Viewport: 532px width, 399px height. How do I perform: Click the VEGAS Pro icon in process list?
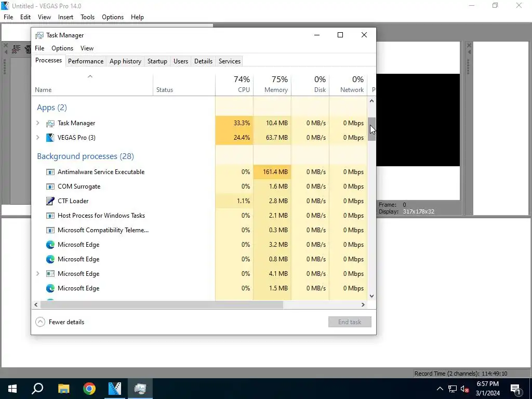(x=50, y=137)
